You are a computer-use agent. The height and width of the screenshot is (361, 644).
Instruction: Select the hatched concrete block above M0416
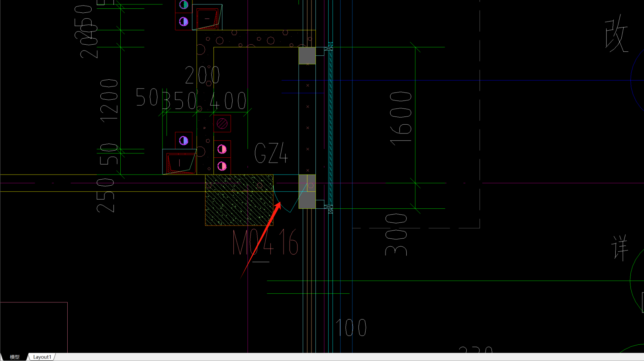239,200
